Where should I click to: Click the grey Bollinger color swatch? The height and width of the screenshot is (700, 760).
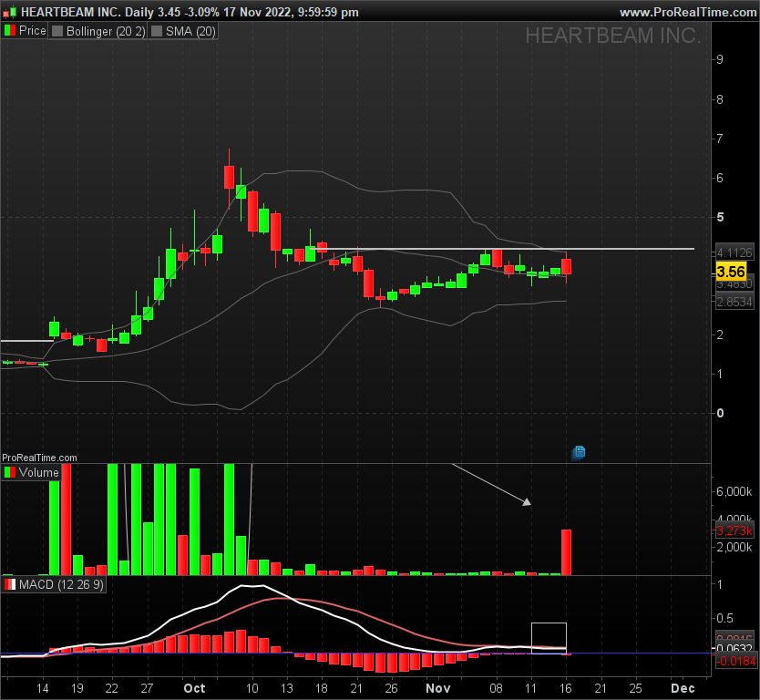pos(57,31)
